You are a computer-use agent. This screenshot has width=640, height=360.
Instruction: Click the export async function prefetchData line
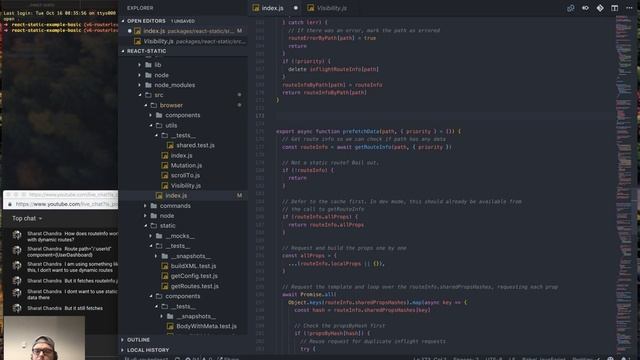[x=368, y=131]
